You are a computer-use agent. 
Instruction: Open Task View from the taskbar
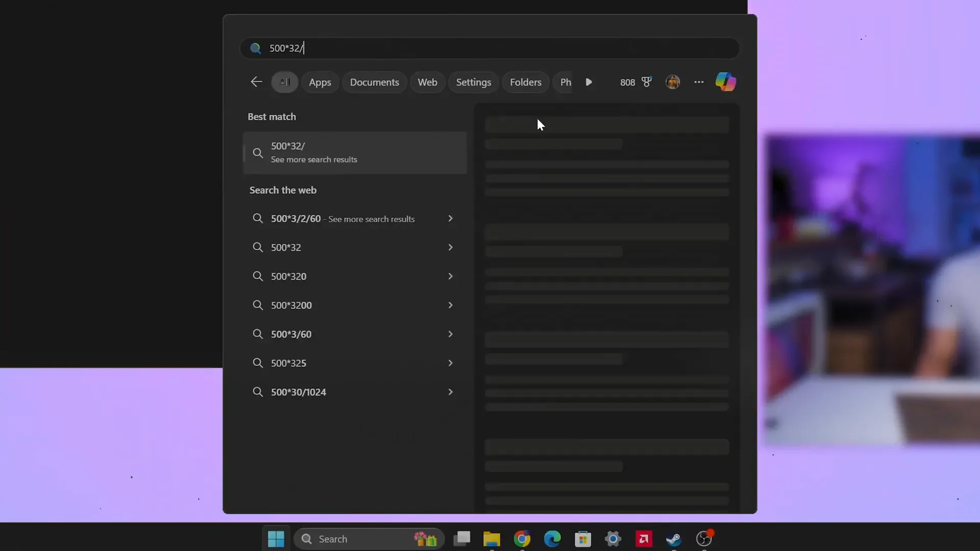click(462, 539)
